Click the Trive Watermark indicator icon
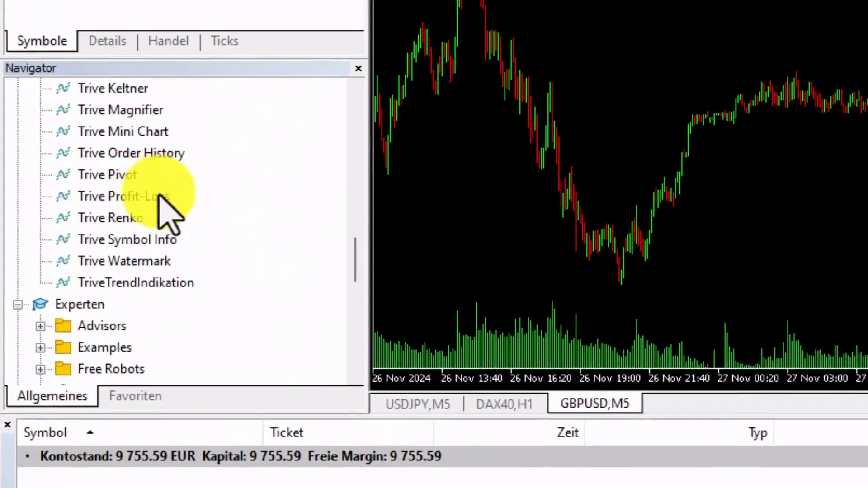The image size is (868, 488). pos(63,261)
